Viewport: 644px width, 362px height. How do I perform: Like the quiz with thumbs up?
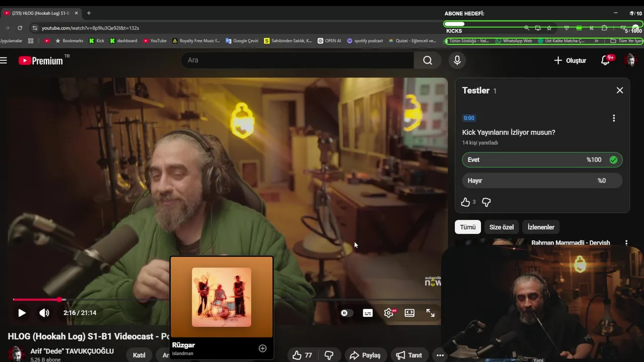[x=465, y=202]
